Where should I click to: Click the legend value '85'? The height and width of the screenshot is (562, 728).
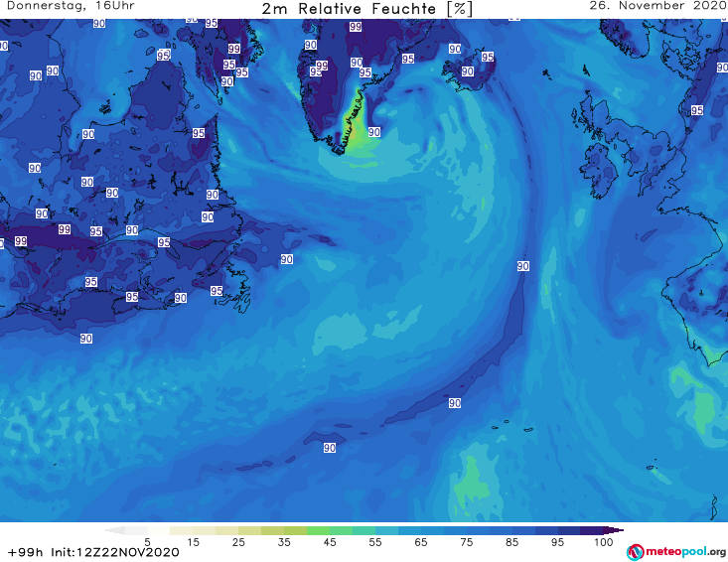(x=511, y=541)
